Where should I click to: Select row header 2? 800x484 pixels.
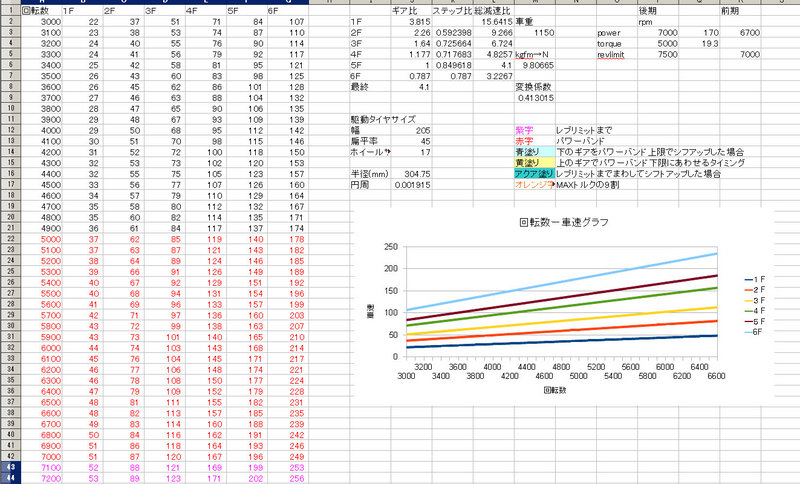coord(8,20)
